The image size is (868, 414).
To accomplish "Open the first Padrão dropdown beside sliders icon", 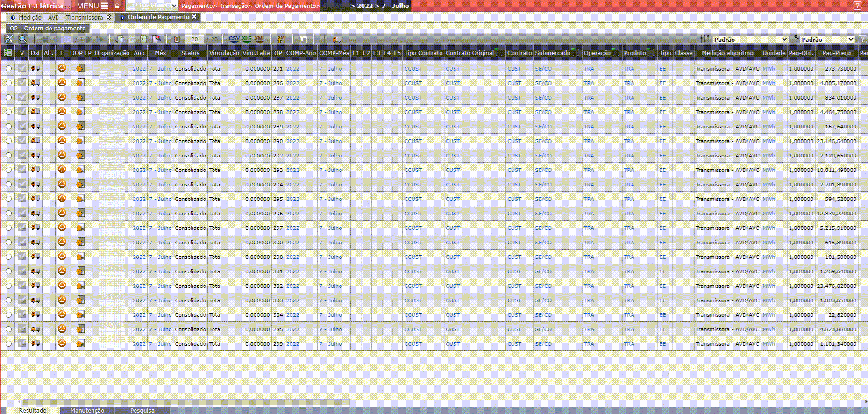I will click(x=750, y=39).
